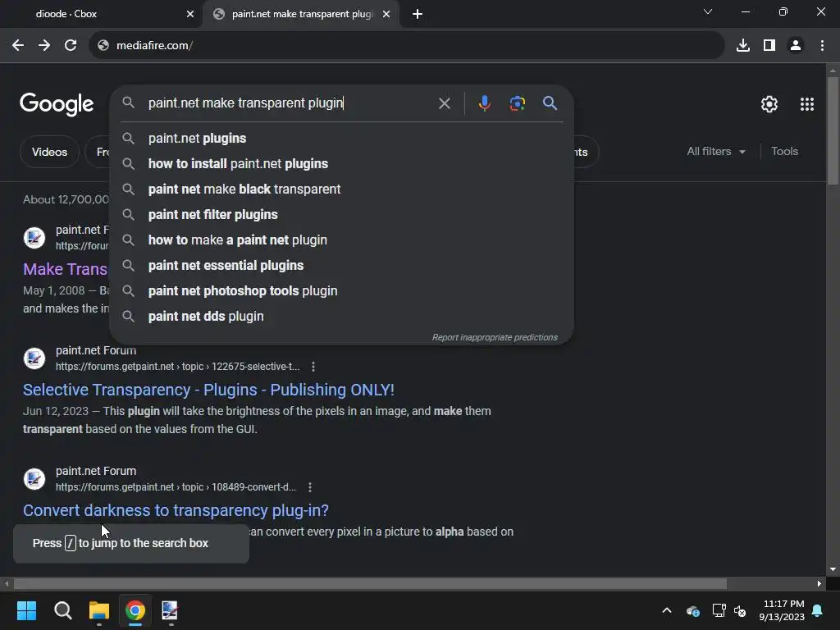Click the scroll right arrow
840x630 pixels.
click(x=819, y=583)
